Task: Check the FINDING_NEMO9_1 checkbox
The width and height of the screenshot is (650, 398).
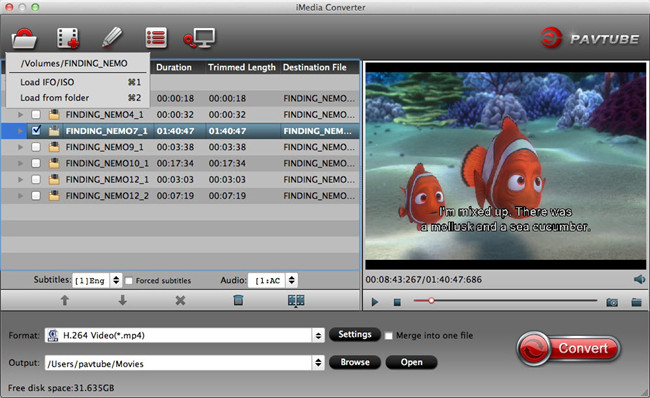Action: pos(36,147)
